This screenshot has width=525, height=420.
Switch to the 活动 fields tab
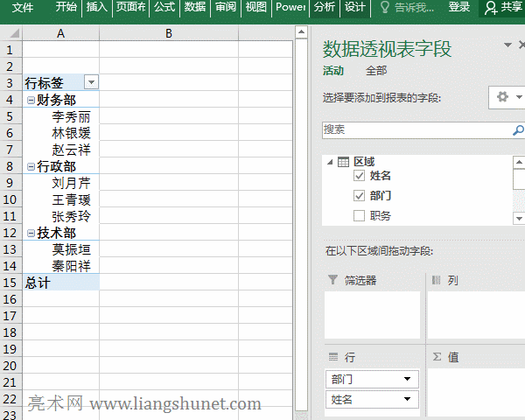click(x=333, y=71)
